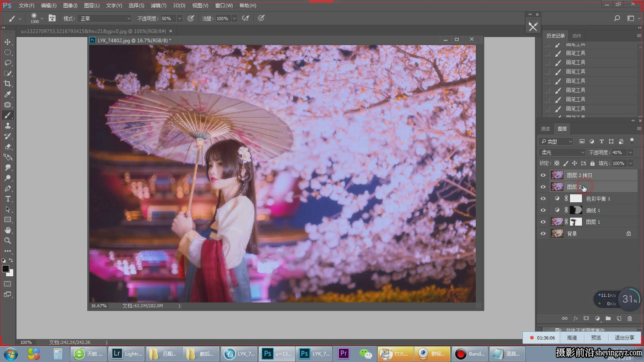Select the Move tool

coord(8,42)
